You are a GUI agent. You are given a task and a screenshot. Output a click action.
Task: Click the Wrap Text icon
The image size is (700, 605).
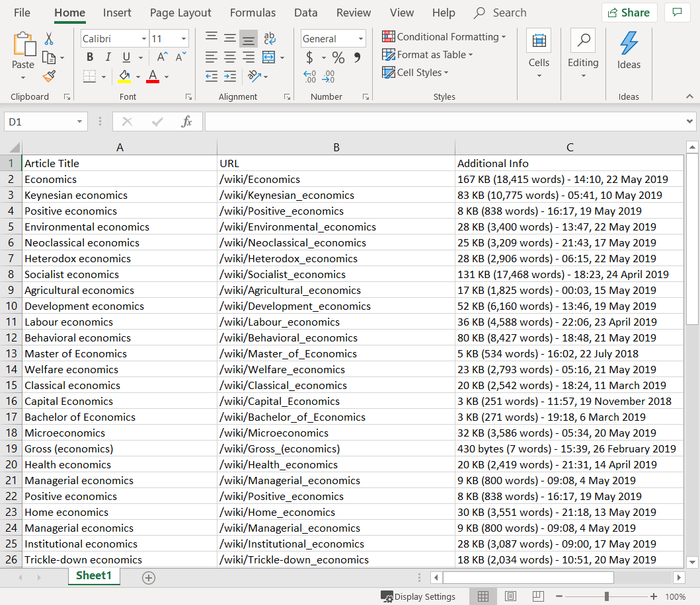(270, 38)
